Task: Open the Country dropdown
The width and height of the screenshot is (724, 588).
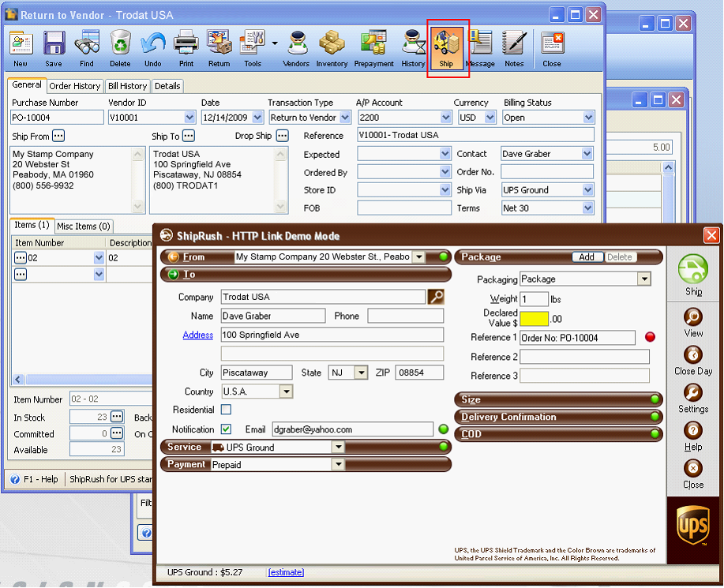Action: click(287, 391)
